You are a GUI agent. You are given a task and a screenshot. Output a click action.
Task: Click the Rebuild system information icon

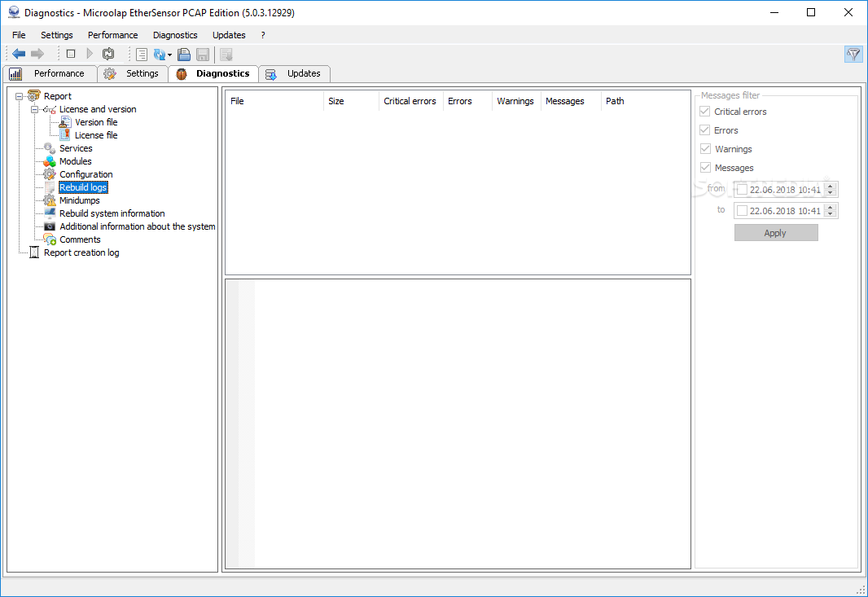(x=50, y=213)
